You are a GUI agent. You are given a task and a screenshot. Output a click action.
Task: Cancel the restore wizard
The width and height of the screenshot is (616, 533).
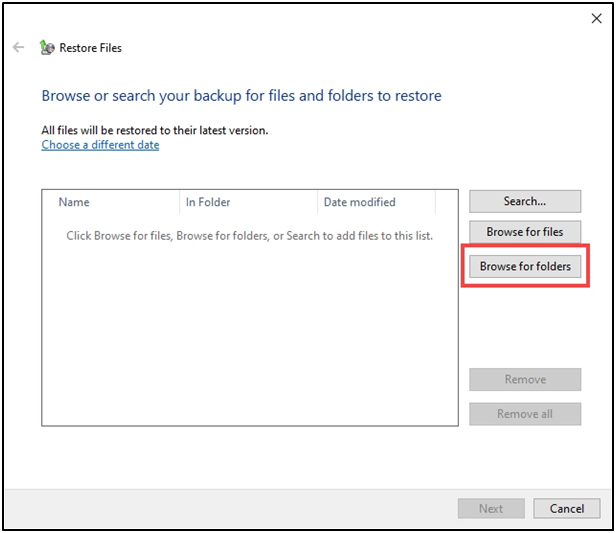[566, 508]
